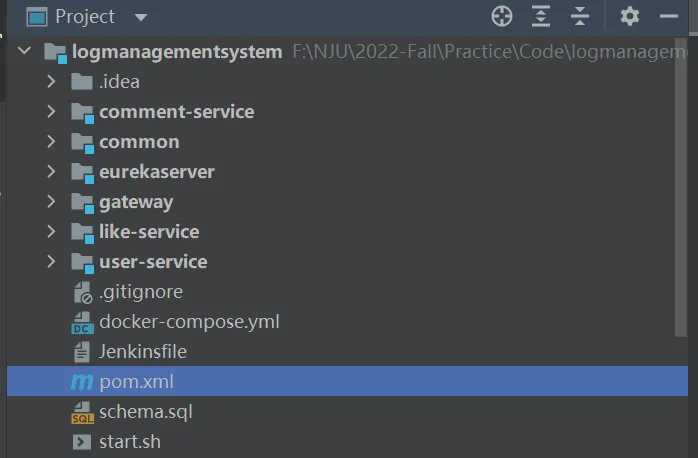Open the Project view dropdown arrow
This screenshot has width=698, height=458.
140,17
